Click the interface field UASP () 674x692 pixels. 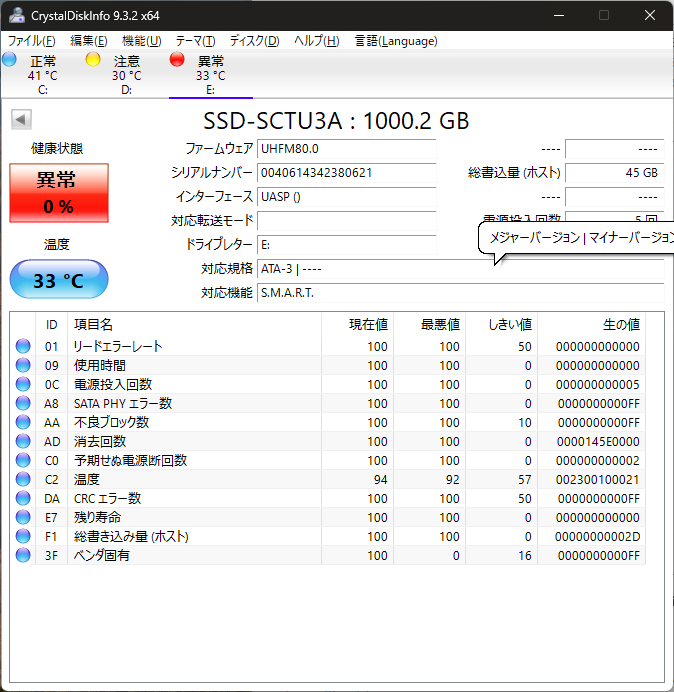346,197
